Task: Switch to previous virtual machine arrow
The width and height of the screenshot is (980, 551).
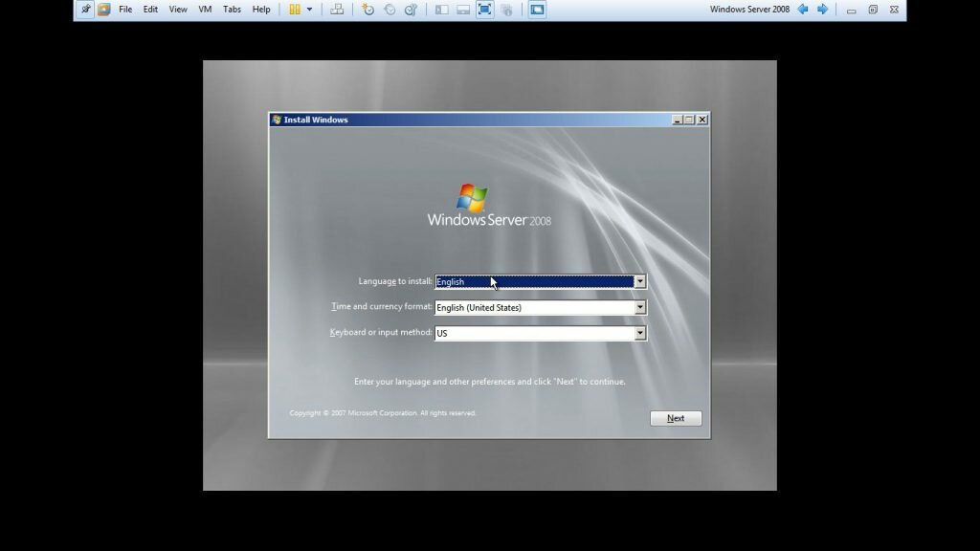Action: click(x=803, y=10)
